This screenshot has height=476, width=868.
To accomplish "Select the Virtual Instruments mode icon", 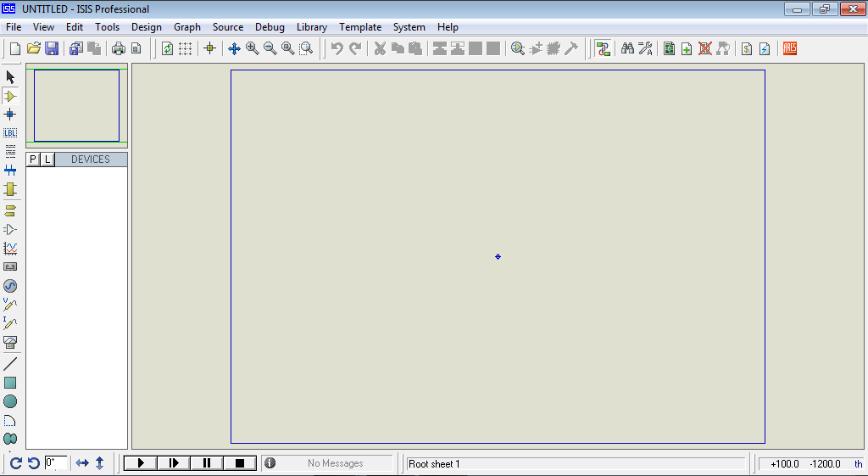I will [10, 342].
